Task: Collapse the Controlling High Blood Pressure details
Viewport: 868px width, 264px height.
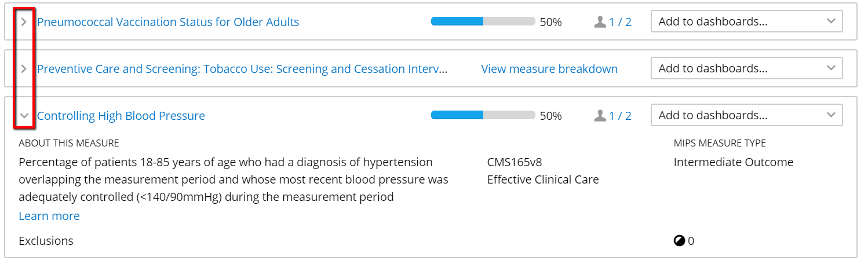Action: coord(24,116)
